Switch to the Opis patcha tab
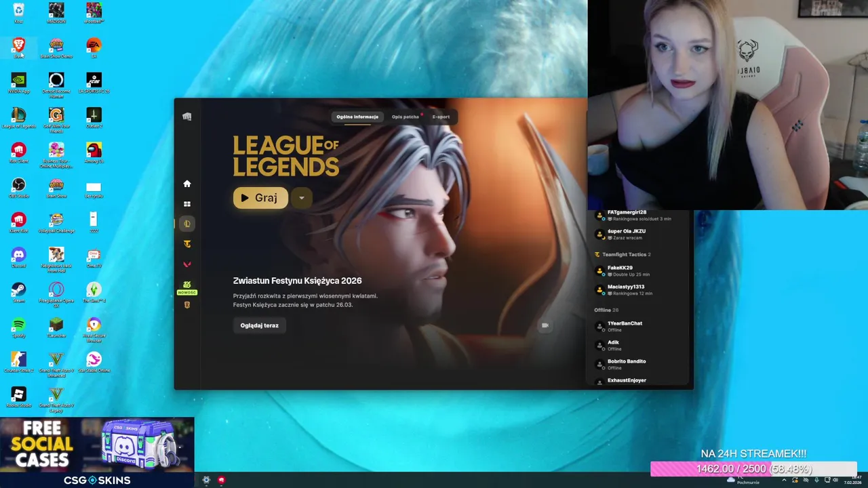 click(406, 117)
